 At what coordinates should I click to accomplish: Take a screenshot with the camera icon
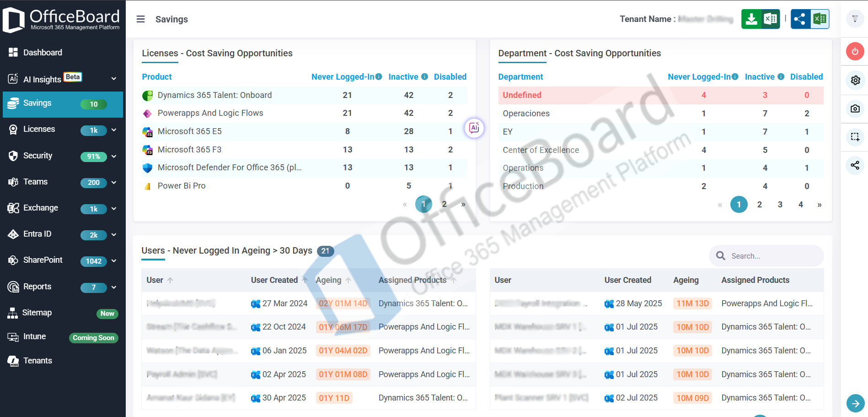(x=855, y=108)
